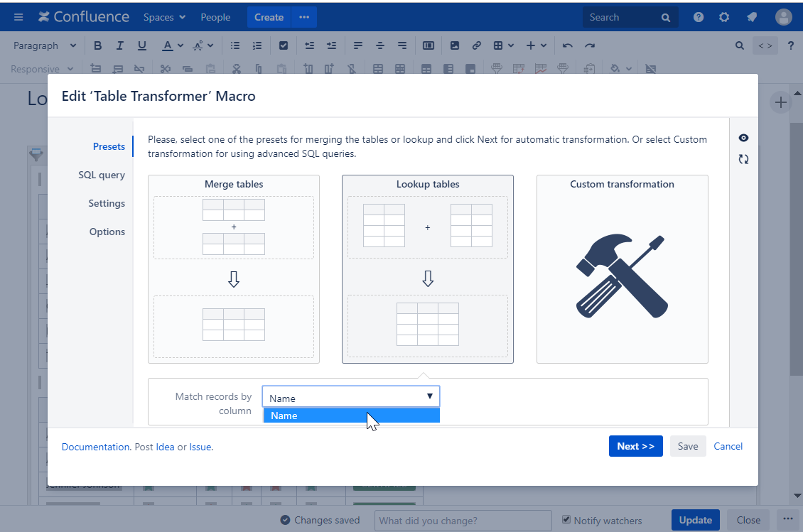
Task: Click the Next >> button
Action: pos(635,446)
